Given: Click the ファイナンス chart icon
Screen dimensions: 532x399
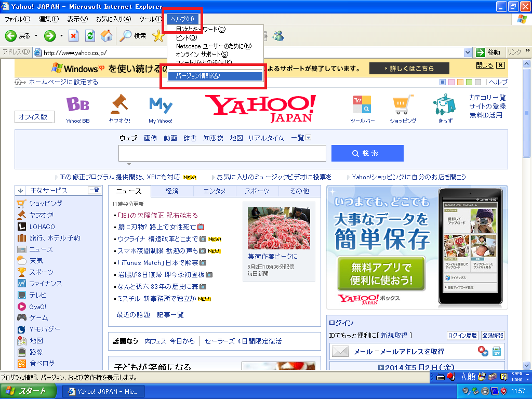Looking at the screenshot, I should tap(22, 283).
